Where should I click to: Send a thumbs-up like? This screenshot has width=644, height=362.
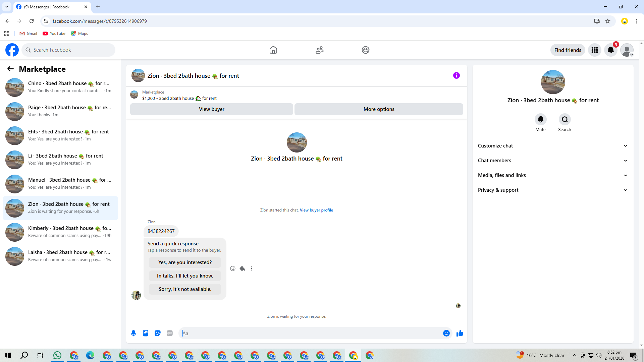(x=460, y=333)
